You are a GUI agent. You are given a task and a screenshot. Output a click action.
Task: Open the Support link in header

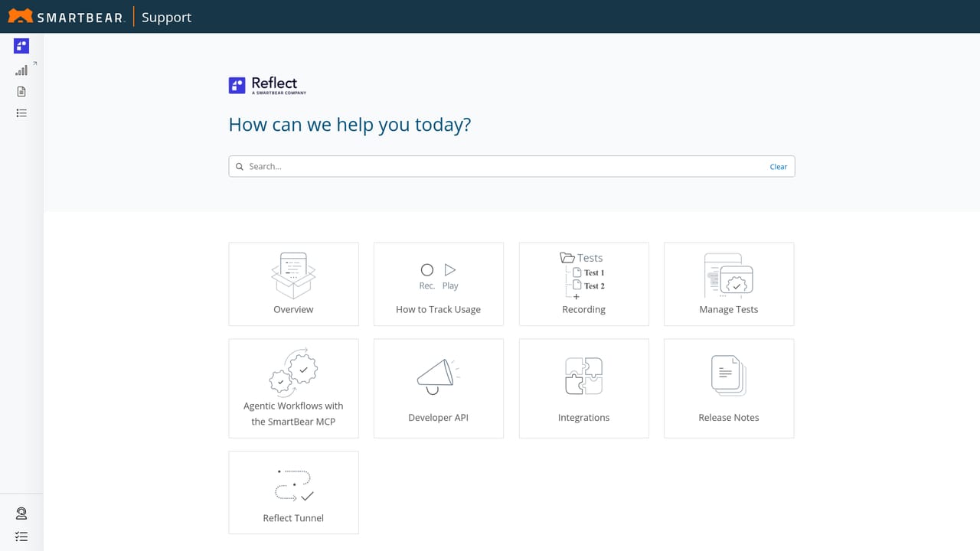(166, 17)
